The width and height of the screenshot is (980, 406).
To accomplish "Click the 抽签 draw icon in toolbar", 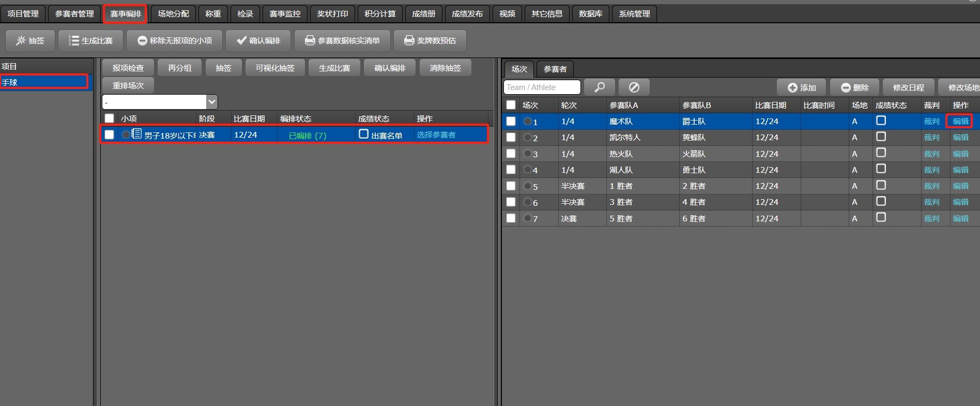I will (21, 40).
